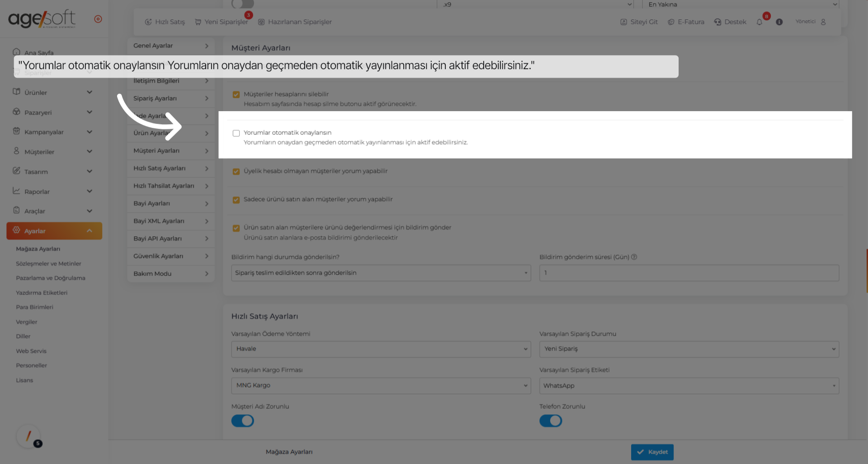
Task: Open Hızlı Satış from top bar
Action: pos(165,22)
